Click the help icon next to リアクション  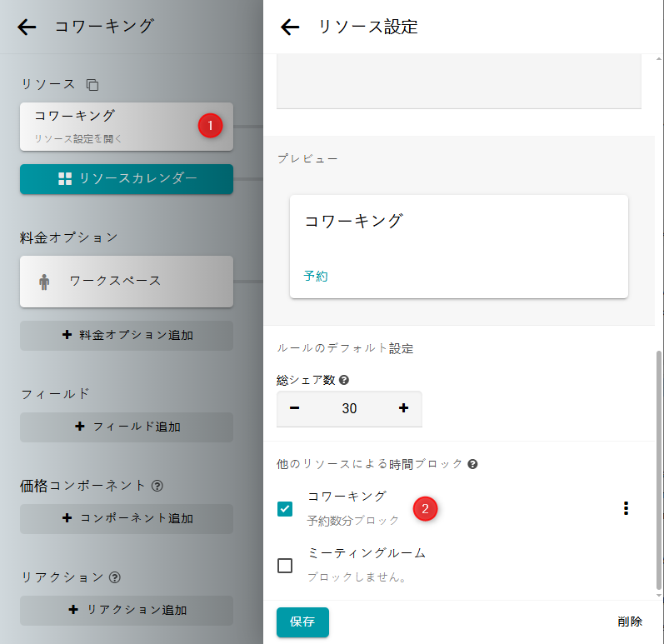115,577
